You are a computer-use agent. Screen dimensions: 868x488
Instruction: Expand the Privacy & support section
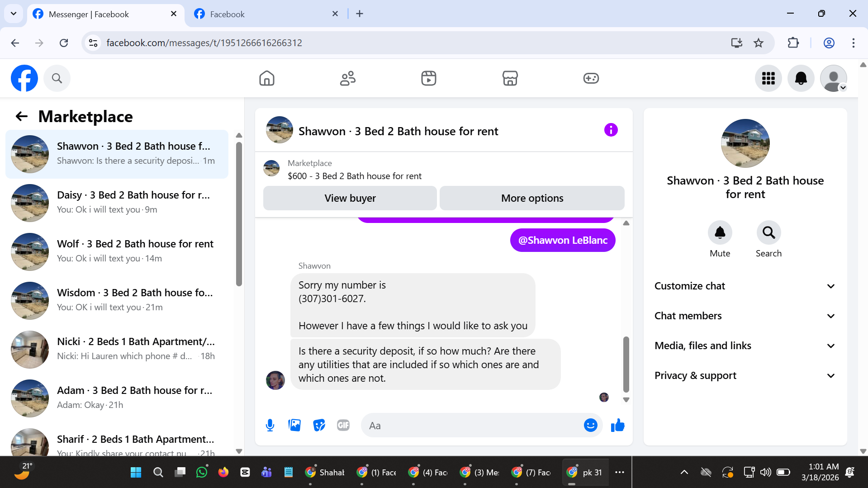pos(745,375)
